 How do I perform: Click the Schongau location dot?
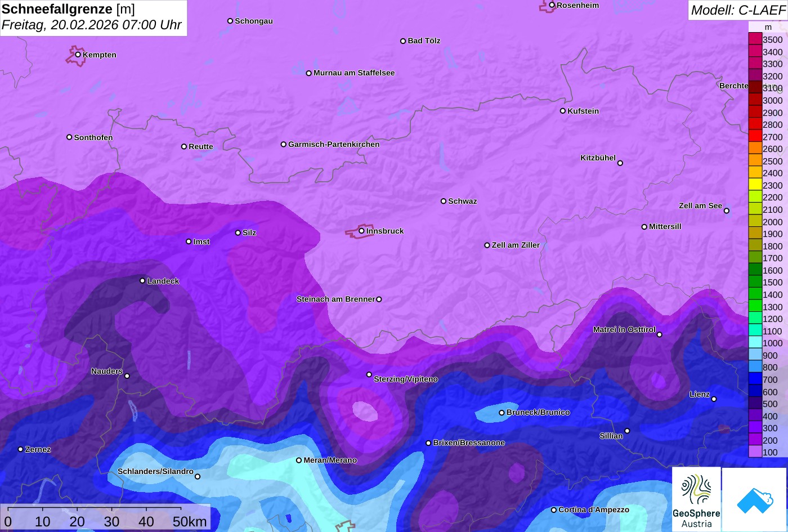tap(230, 21)
